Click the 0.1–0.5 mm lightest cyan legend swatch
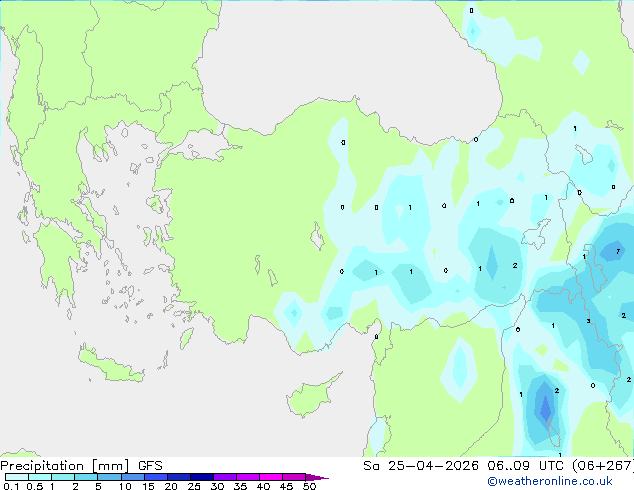The width and height of the screenshot is (634, 490). click(x=17, y=477)
